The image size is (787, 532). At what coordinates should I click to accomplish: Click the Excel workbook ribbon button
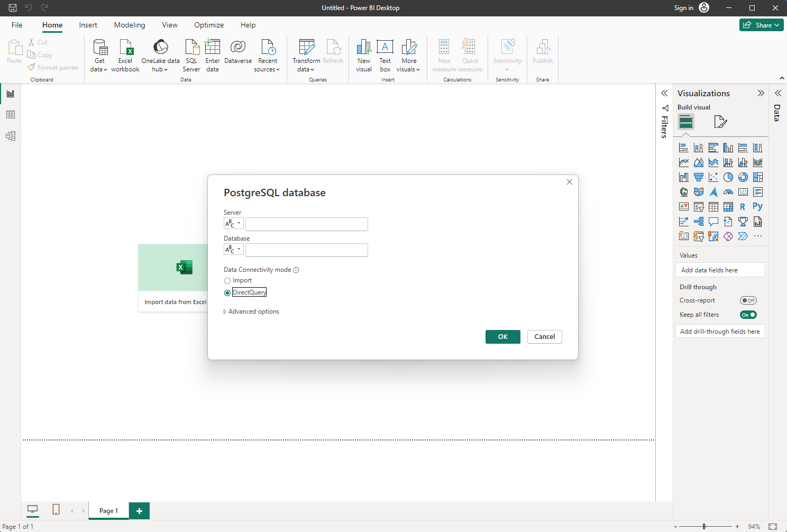coord(125,56)
